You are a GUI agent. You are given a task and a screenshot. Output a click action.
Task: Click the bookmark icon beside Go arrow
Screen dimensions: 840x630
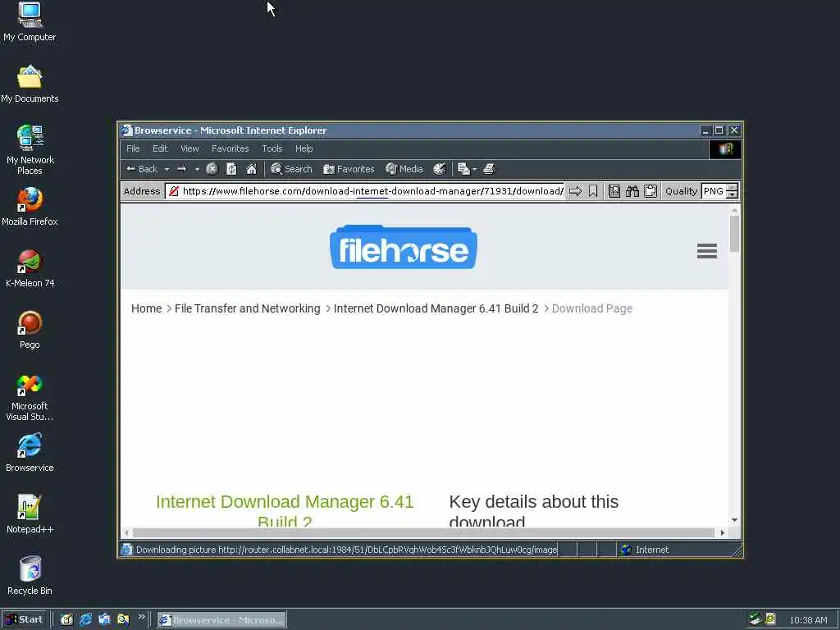pyautogui.click(x=593, y=191)
